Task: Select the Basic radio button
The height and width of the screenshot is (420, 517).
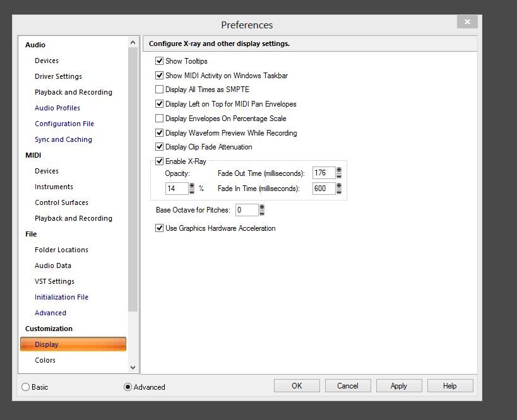Action: 26,387
